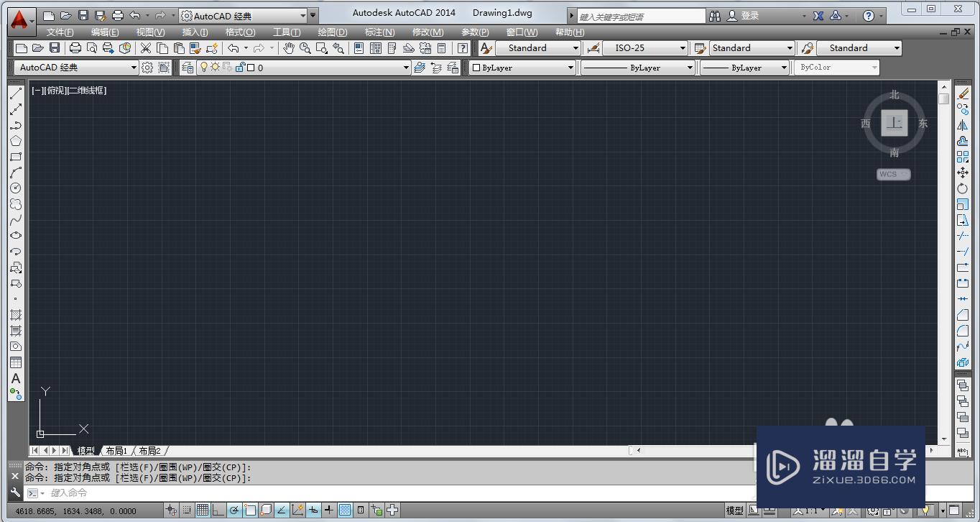The height and width of the screenshot is (522, 980).
Task: Open the ByLayer color control
Action: (523, 68)
